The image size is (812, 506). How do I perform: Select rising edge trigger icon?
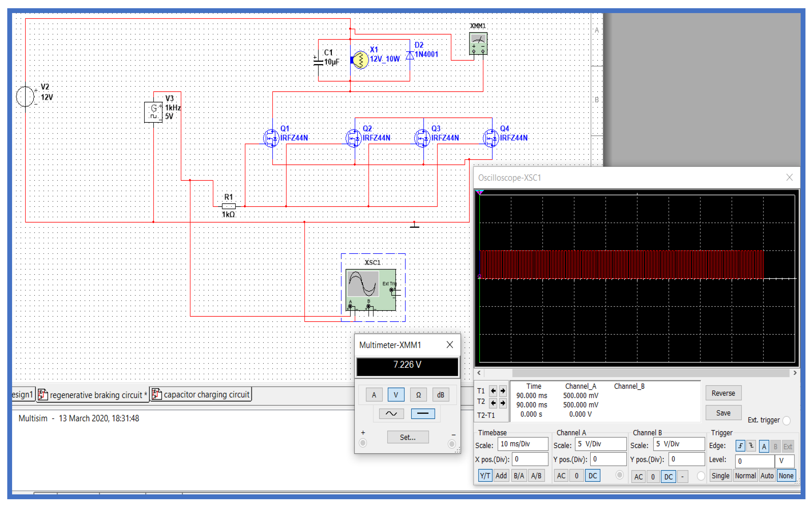point(740,446)
